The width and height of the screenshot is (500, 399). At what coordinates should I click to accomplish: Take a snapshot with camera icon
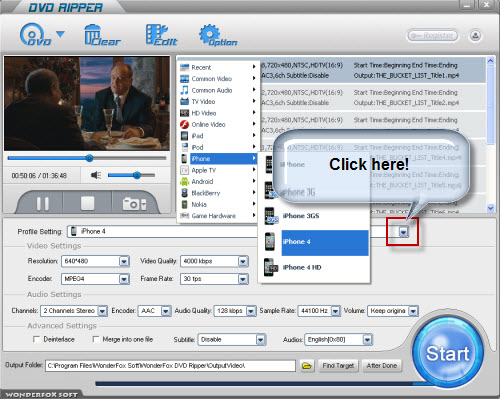(134, 204)
